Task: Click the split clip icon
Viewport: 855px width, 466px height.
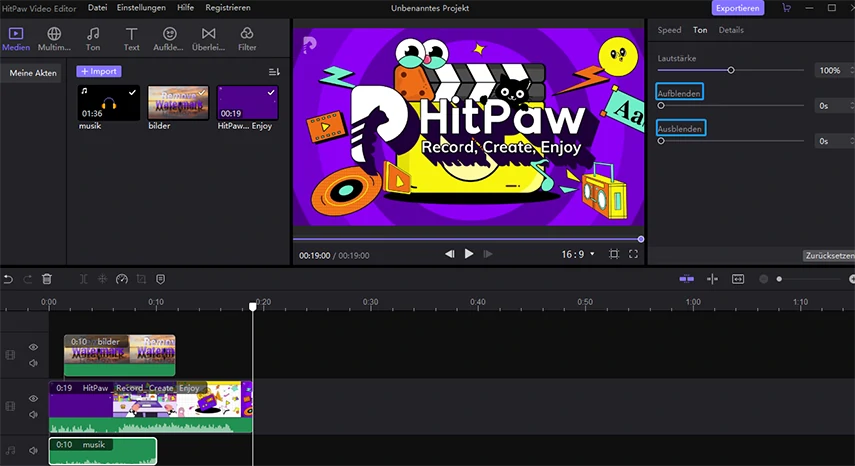Action: click(83, 279)
